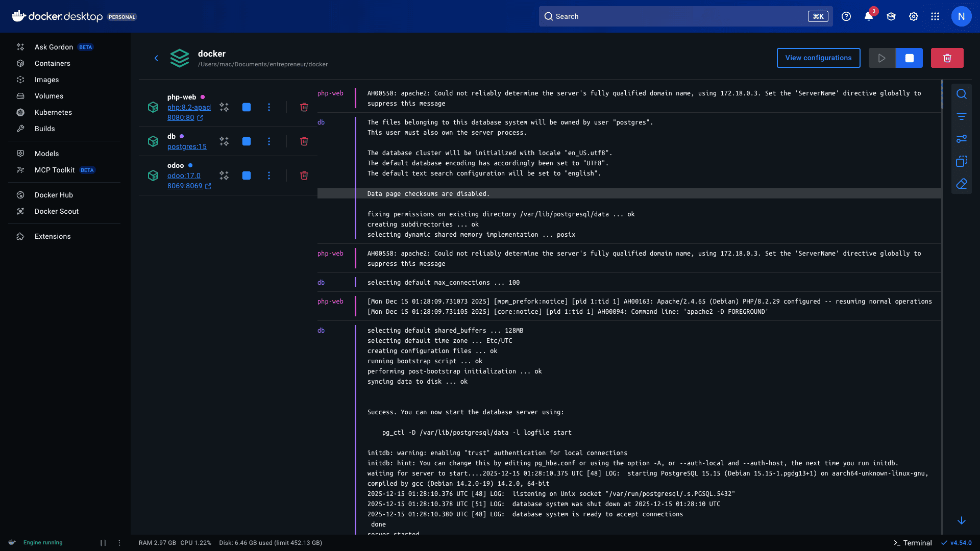The image size is (980, 551).
Task: Pause the Docker engine
Action: pos(103,543)
